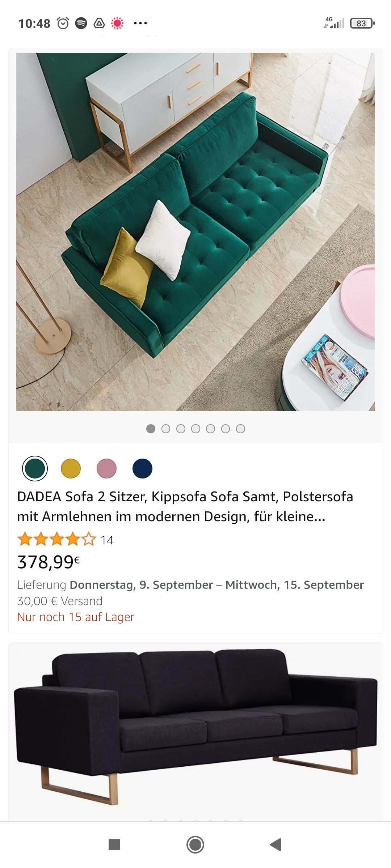Jump to second image carousel dot
The width and height of the screenshot is (391, 868).
click(166, 429)
